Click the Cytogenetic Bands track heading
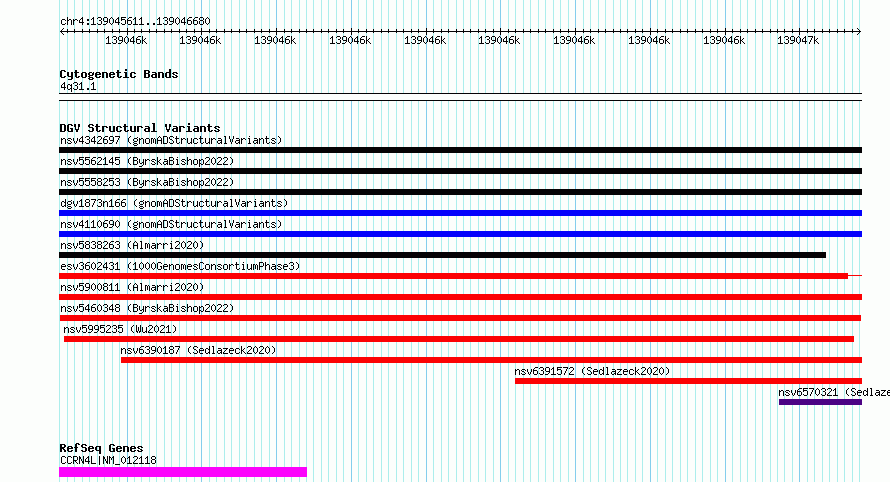Viewport: 890px width, 482px height. (x=119, y=74)
